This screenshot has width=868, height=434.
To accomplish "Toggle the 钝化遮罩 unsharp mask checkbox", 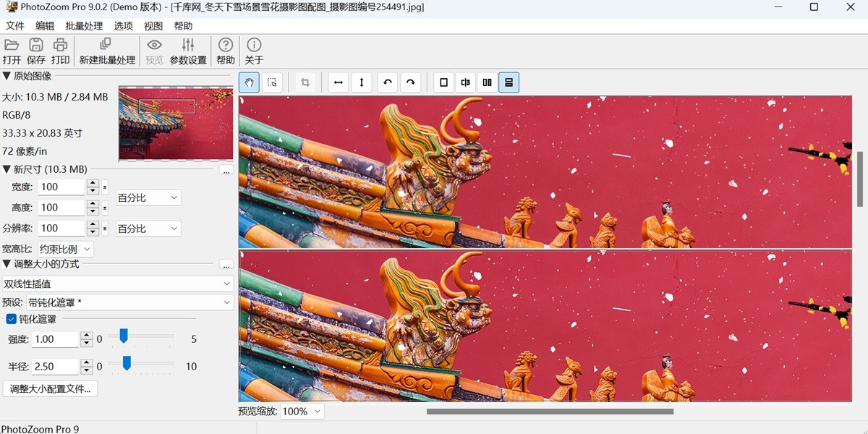I will click(10, 318).
